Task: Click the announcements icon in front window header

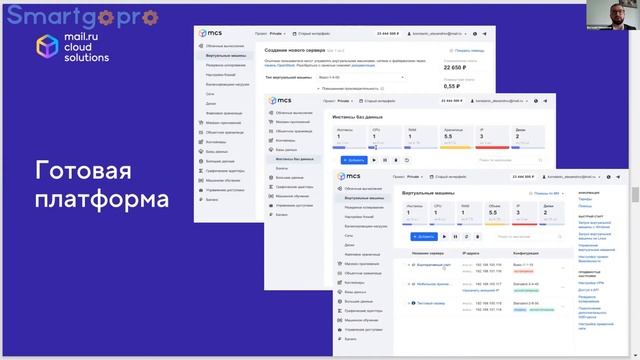Action: pyautogui.click(x=618, y=177)
